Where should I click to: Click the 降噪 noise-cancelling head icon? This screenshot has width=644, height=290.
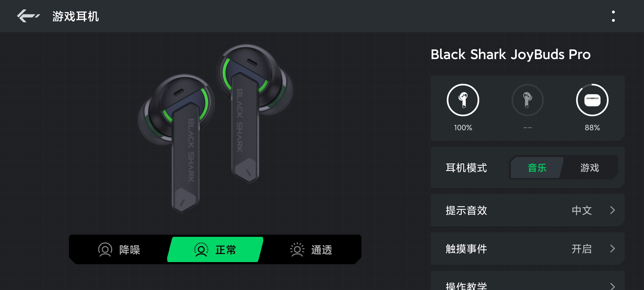pos(105,250)
